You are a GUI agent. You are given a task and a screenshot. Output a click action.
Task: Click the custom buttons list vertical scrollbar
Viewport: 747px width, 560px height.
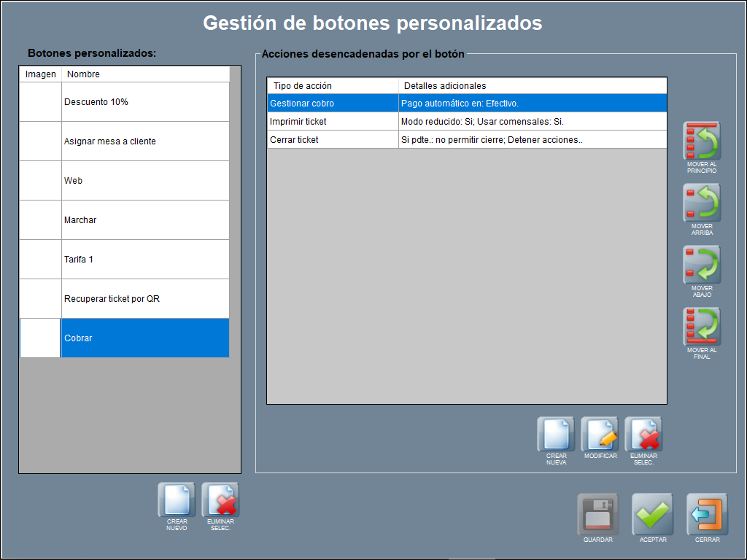[x=235, y=219]
